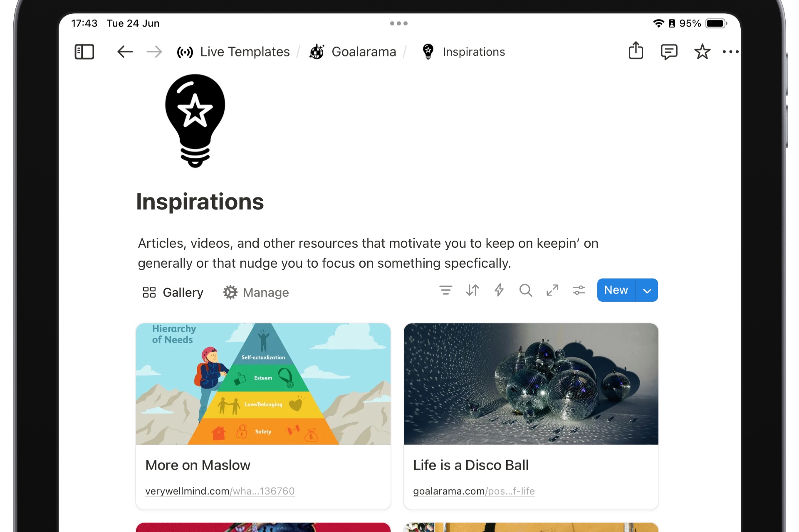Open the three-dot page options menu
Viewport: 799px width, 532px height.
(731, 52)
